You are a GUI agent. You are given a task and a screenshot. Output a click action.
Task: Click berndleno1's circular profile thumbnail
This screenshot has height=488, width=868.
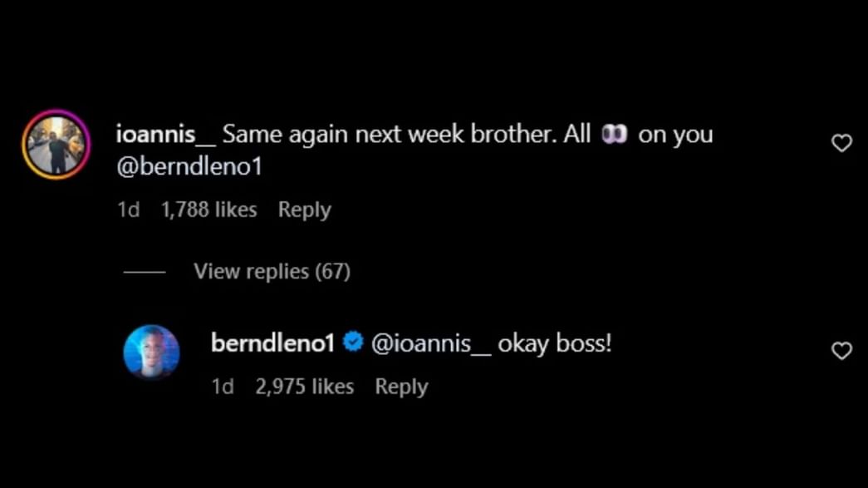click(152, 352)
